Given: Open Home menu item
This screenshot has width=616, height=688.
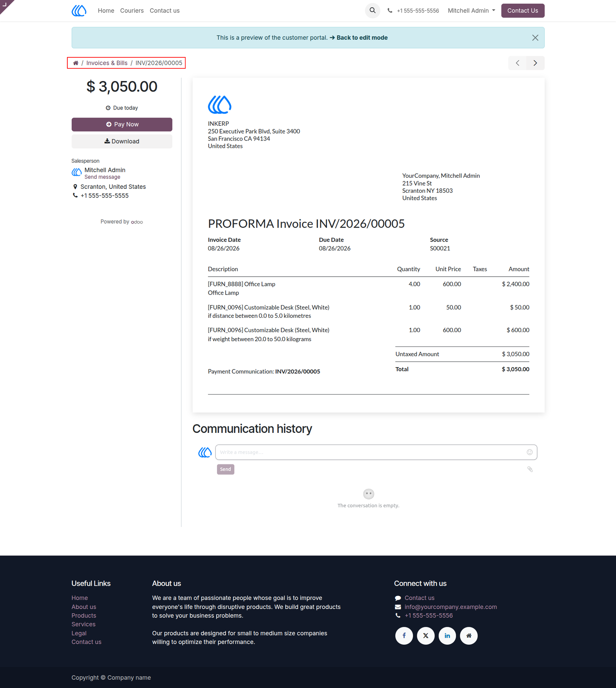Looking at the screenshot, I should pos(106,11).
